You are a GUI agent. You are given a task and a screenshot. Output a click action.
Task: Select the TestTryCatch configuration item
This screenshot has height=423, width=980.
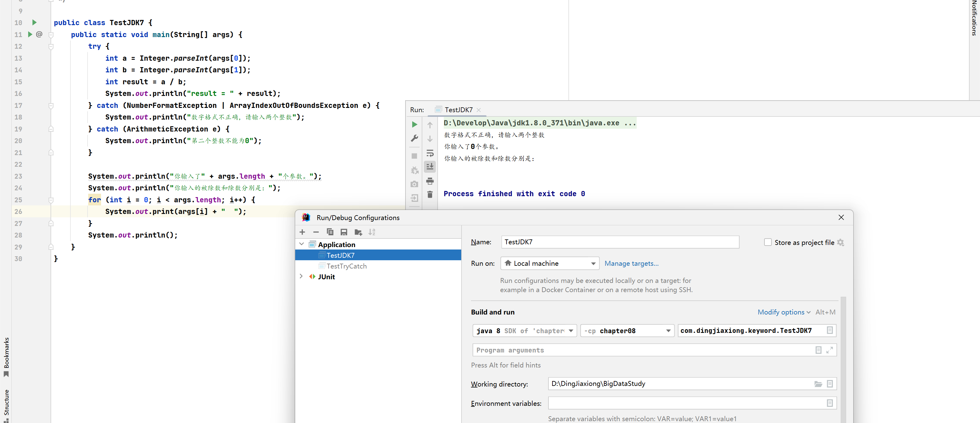(348, 266)
